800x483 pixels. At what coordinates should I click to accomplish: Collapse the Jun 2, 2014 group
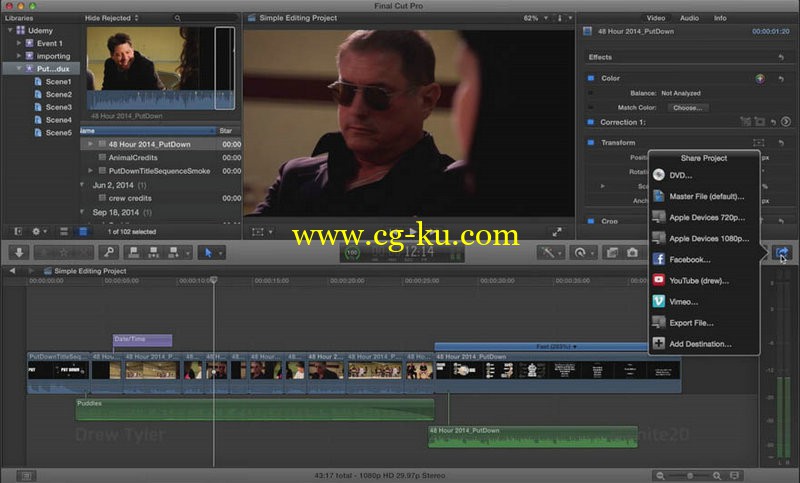click(83, 185)
